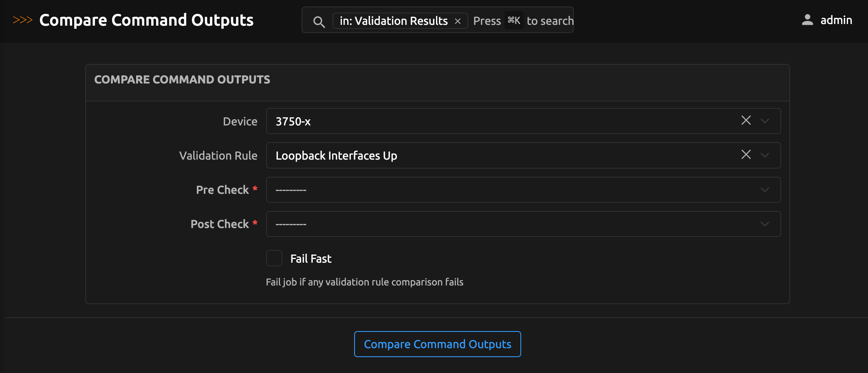Click the ⌘K keyboard shortcut badge
This screenshot has height=373, width=868.
(x=513, y=20)
